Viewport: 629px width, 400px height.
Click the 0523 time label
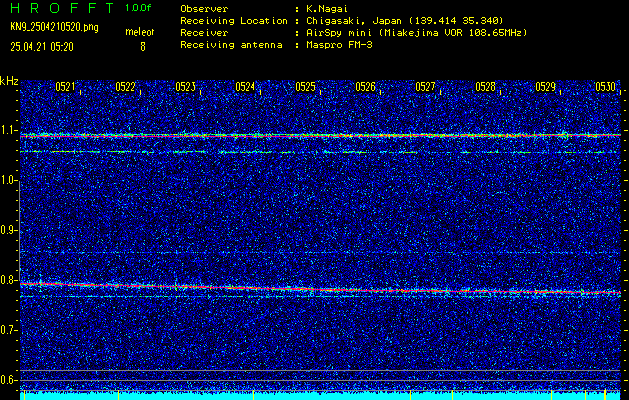tap(185, 87)
